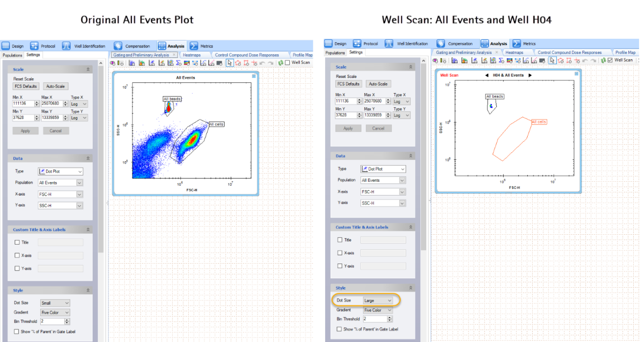Click green refresh icon beside right Well Scan checkbox
The image size is (644, 342).
click(x=603, y=60)
